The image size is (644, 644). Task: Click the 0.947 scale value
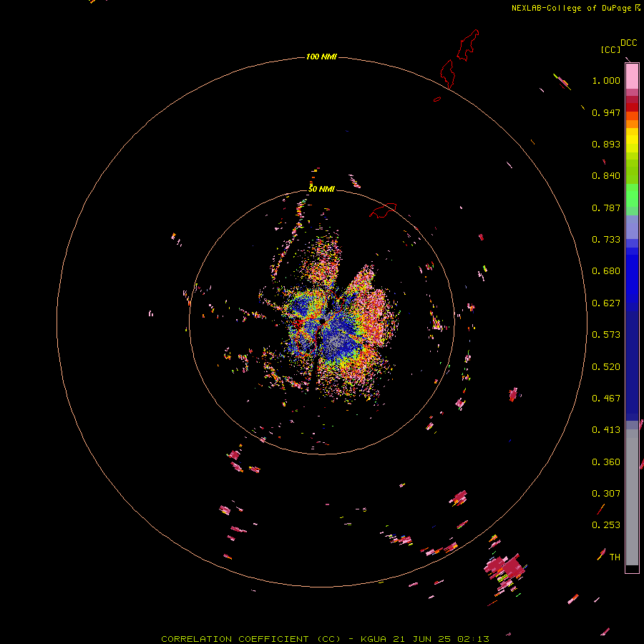pyautogui.click(x=606, y=112)
